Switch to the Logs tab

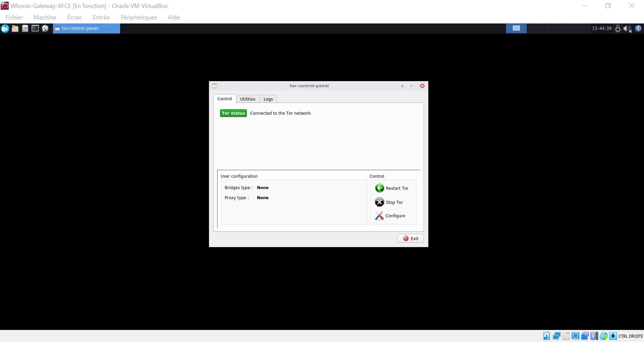point(268,99)
